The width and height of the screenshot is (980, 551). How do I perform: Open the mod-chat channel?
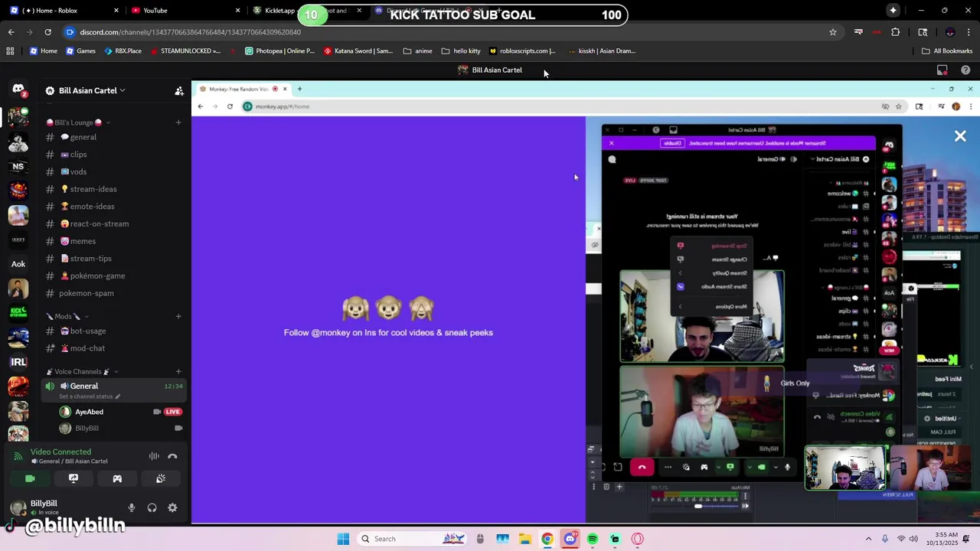[115, 348]
